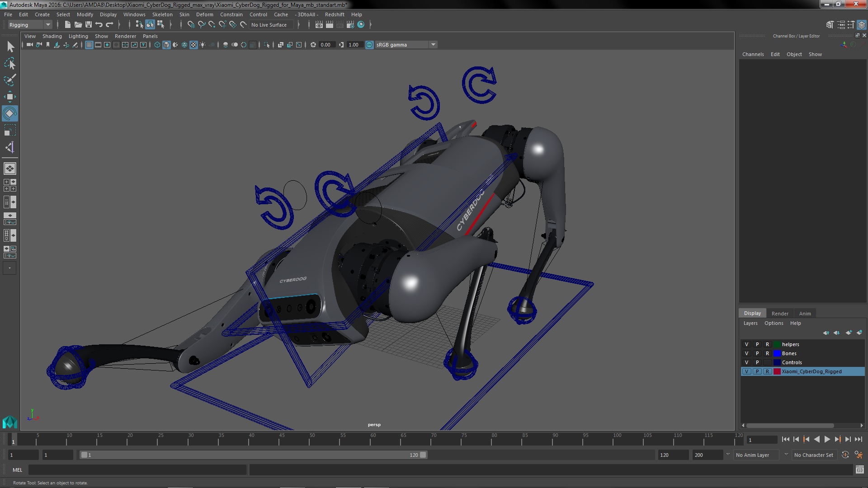Open the Rigging menu set dropdown
Image resolution: width=868 pixels, height=488 pixels.
coord(30,25)
